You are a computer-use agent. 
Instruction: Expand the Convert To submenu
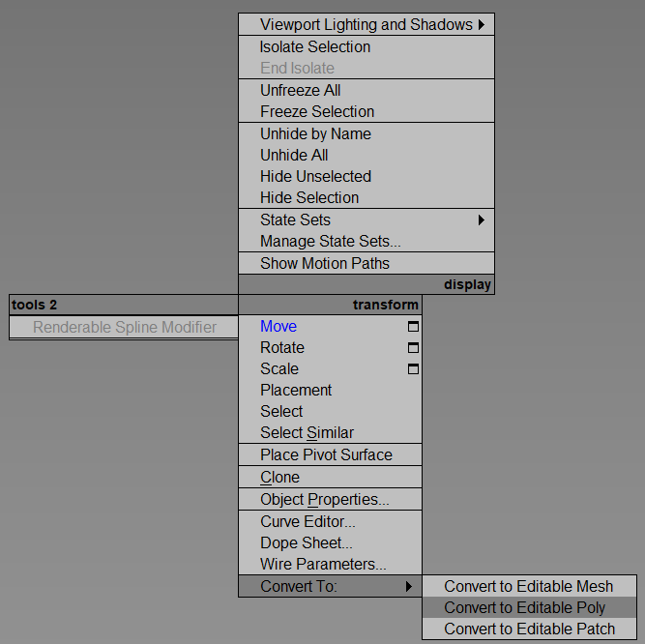tap(409, 587)
